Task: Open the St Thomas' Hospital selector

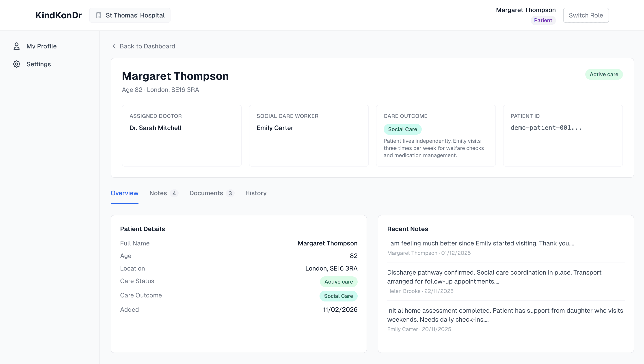Action: [x=130, y=15]
